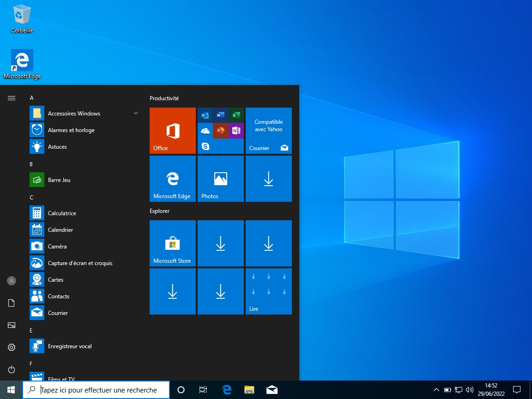Open the Cartes app entry
532x399 pixels.
click(x=55, y=280)
